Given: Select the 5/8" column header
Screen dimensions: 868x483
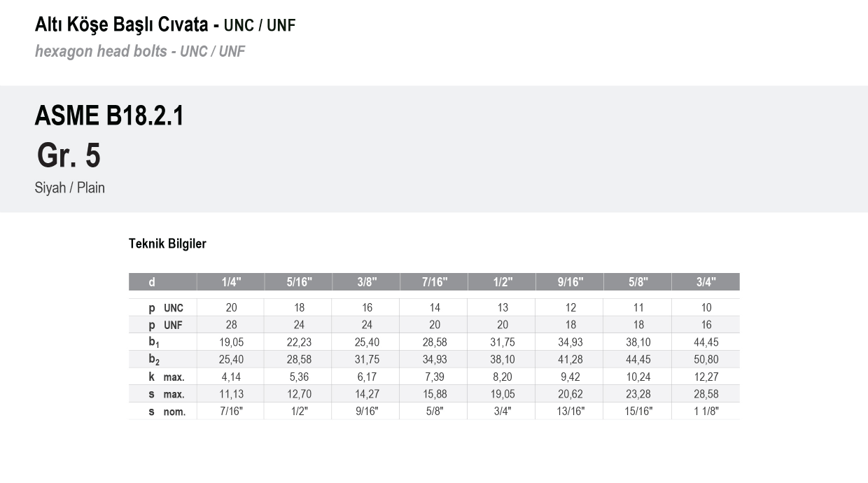Looking at the screenshot, I should pos(638,282).
